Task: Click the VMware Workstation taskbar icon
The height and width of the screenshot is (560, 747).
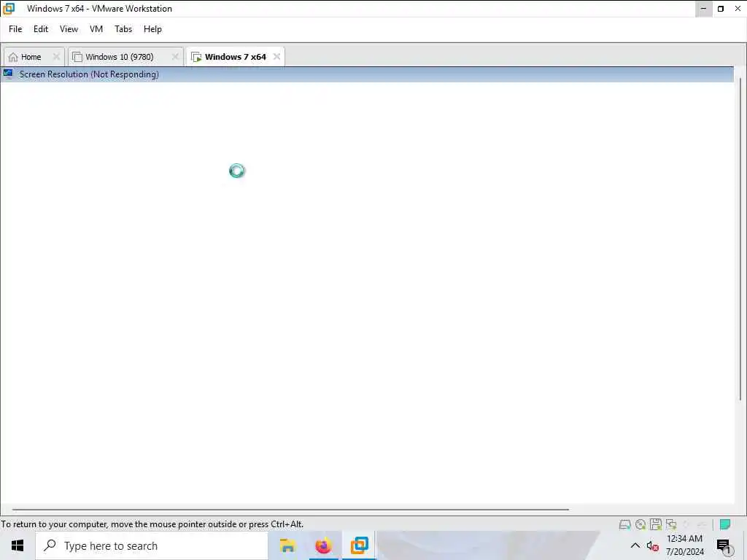Action: (359, 545)
